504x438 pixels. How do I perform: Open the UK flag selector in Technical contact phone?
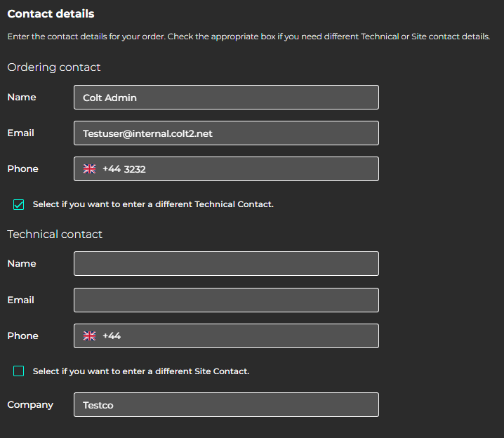[x=89, y=336]
